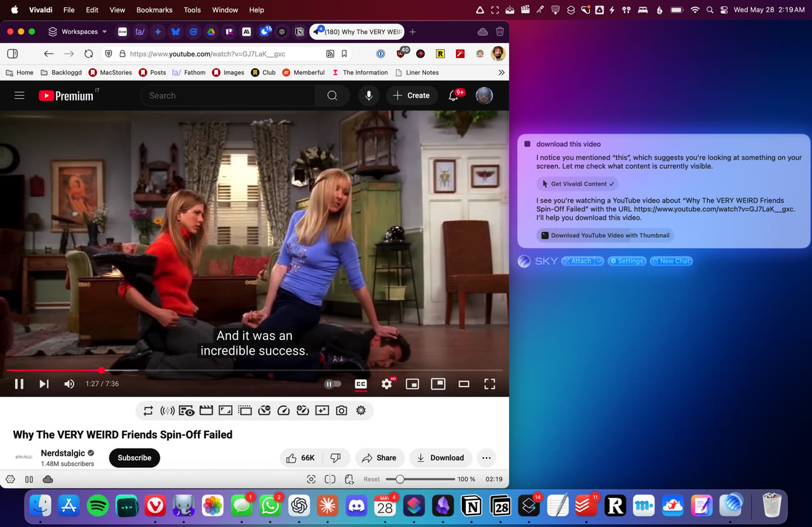Image resolution: width=812 pixels, height=527 pixels.
Task: Open the Bookmarks menu in menu bar
Action: [154, 10]
